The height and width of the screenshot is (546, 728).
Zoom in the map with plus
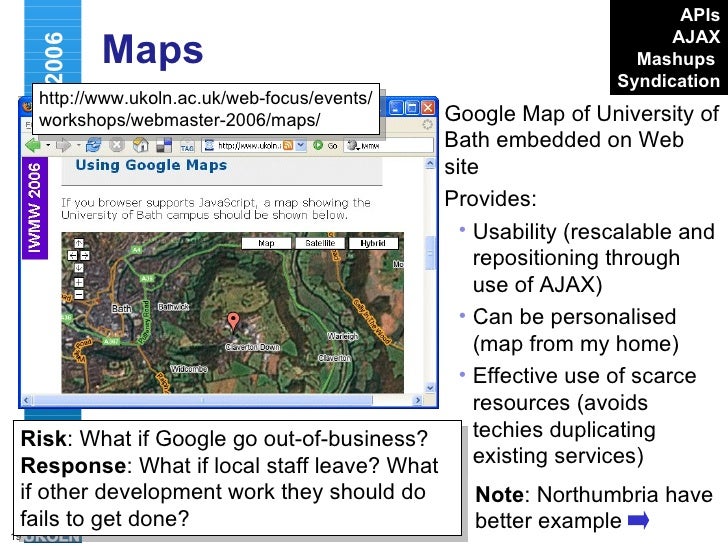coord(79,282)
